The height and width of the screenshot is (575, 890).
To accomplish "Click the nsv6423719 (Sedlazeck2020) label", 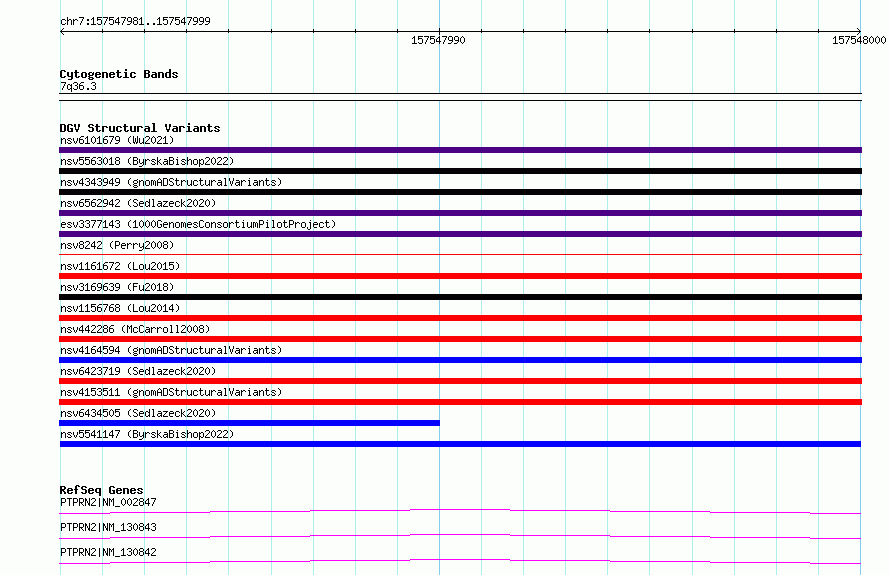I will pos(138,371).
